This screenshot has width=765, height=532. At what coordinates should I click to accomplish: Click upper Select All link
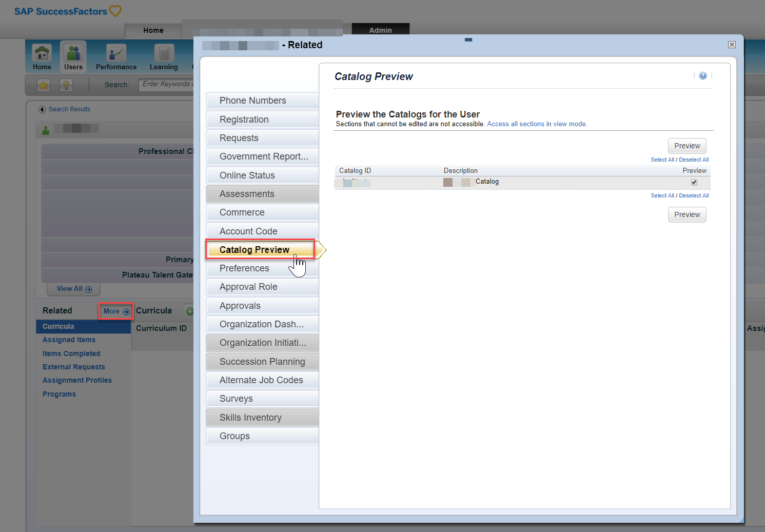(x=662, y=160)
